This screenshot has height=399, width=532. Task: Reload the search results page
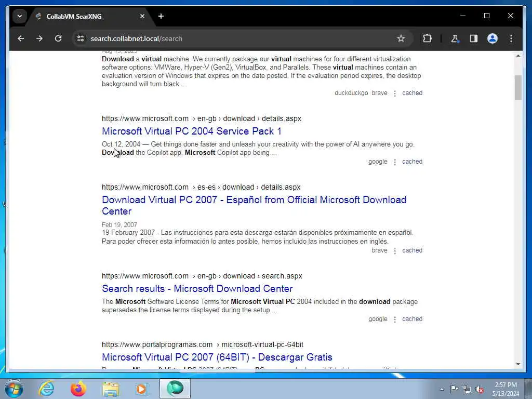pyautogui.click(x=58, y=38)
